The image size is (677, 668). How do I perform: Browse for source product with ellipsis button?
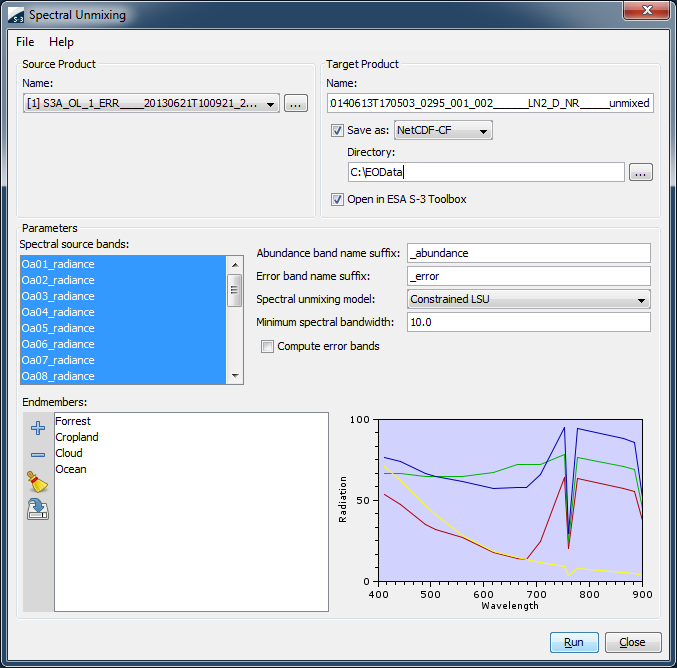point(296,104)
